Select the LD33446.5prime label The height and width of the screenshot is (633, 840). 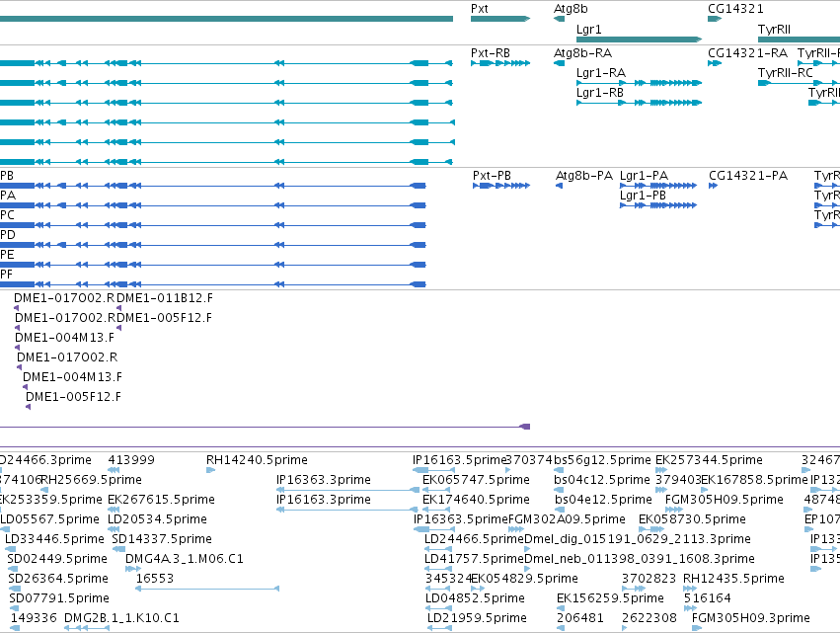54,539
